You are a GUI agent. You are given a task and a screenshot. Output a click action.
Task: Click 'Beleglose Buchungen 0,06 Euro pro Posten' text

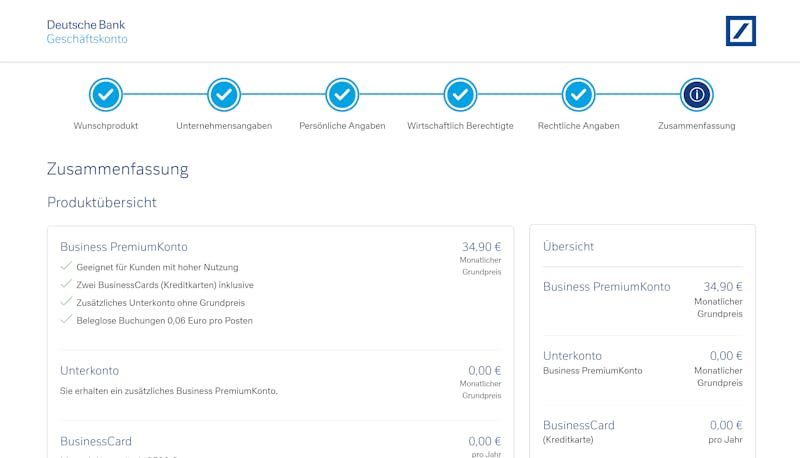point(164,321)
